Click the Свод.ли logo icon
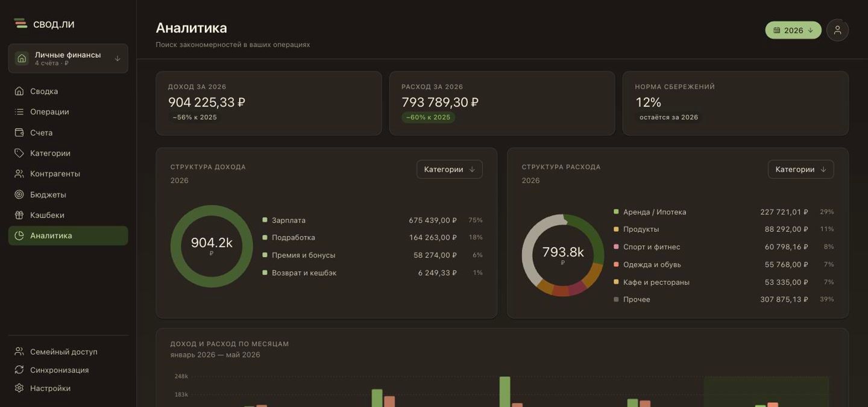Screen dimensions: 868x407 coord(20,23)
